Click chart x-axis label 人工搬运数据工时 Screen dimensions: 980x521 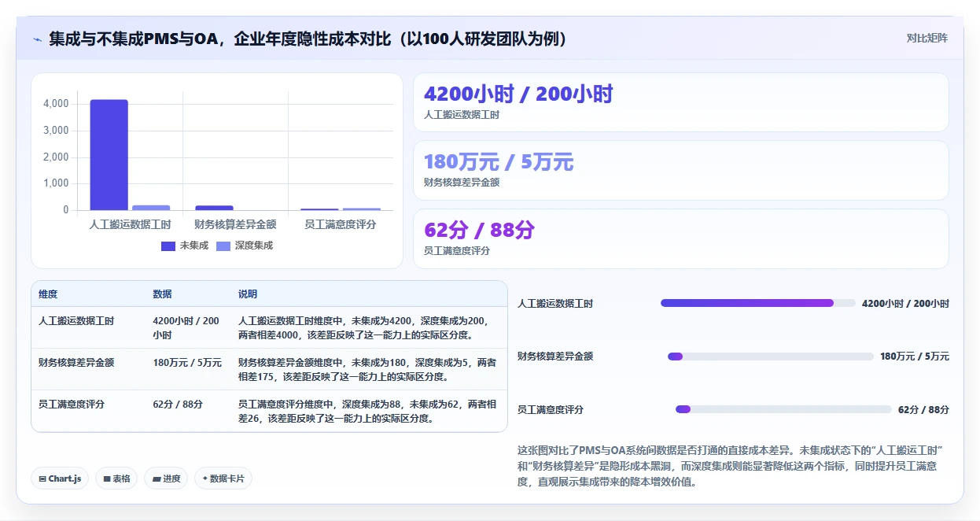tap(131, 224)
